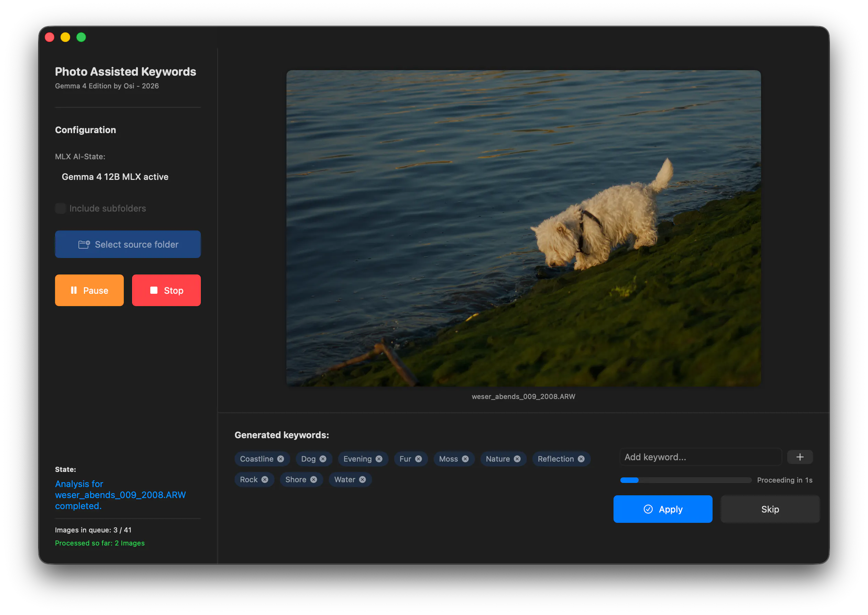Remove the Nature keyword tag

(517, 458)
